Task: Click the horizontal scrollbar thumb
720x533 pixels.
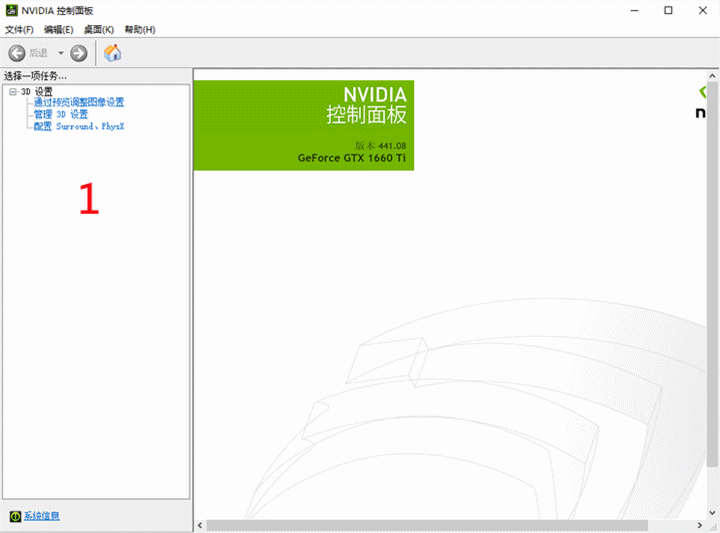Action: 427,525
